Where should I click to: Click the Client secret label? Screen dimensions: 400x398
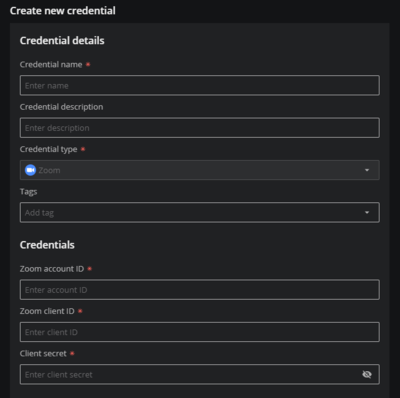tap(43, 353)
